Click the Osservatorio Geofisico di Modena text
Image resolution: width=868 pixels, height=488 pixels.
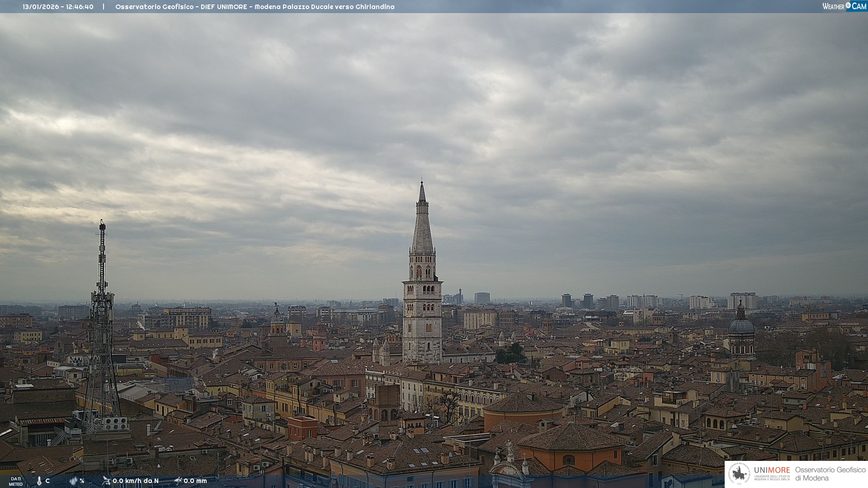pos(830,474)
